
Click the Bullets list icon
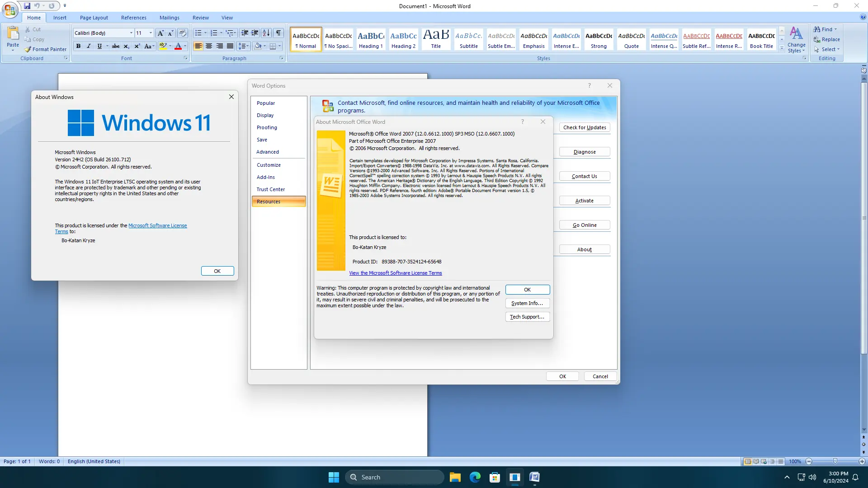point(198,33)
